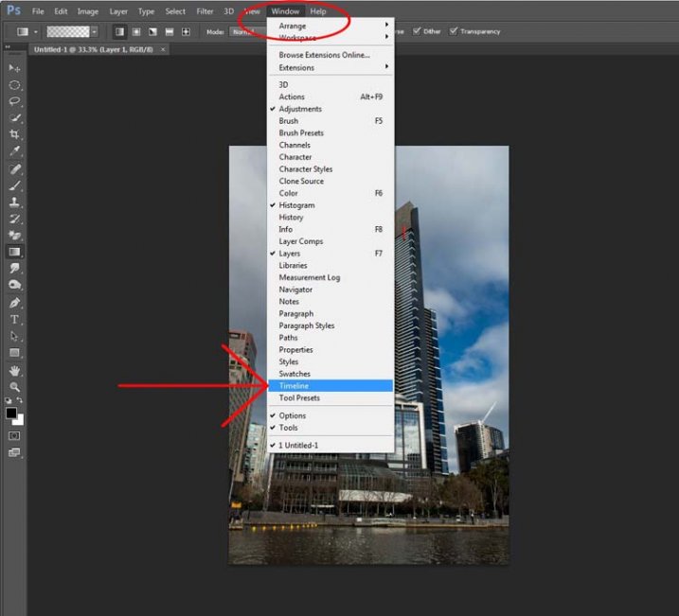Select the Zoom tool
The image size is (679, 616).
[x=14, y=387]
